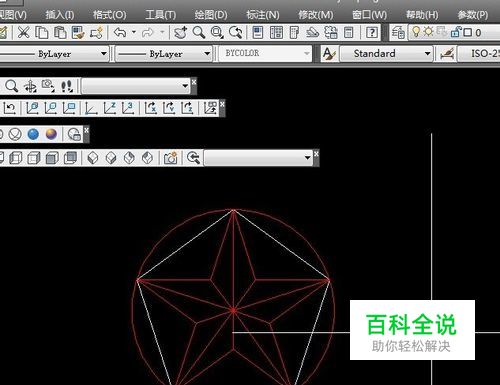Open the 插入(I) menu

(60, 15)
